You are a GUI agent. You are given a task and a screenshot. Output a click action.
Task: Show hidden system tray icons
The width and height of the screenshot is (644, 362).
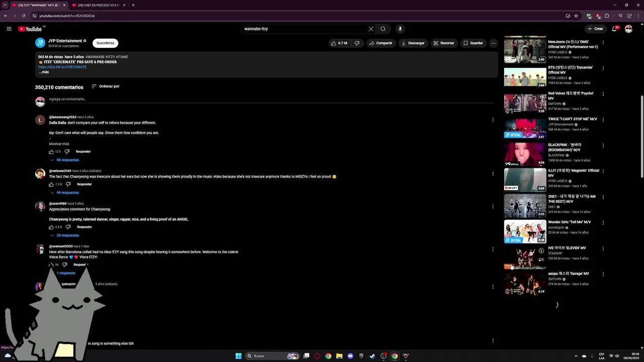pos(576,356)
